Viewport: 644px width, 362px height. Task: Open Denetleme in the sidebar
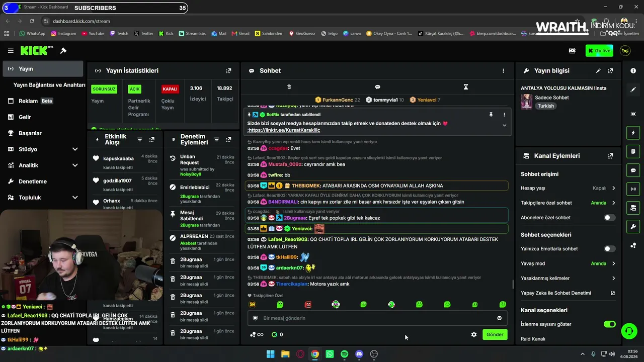click(42, 182)
